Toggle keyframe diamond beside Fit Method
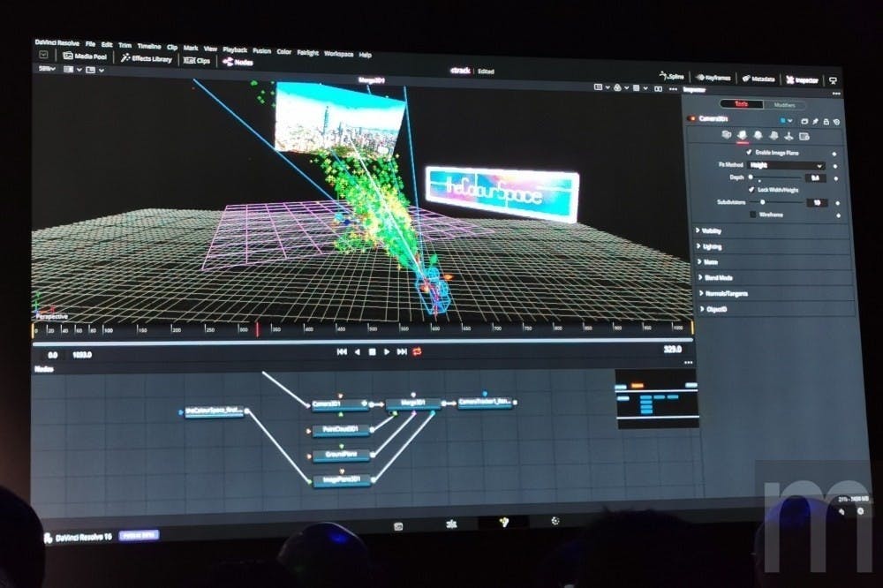This screenshot has width=883, height=588. [835, 166]
